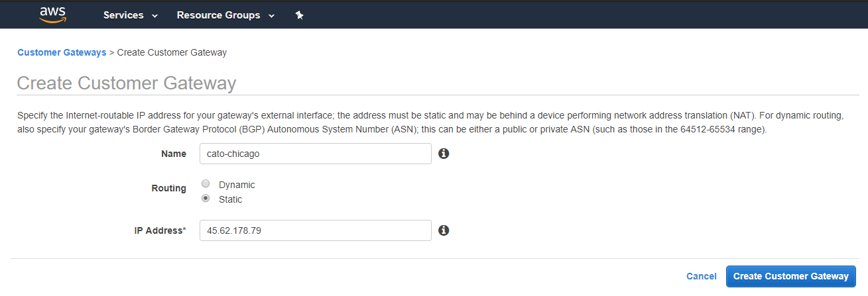Open the Resource Groups menu
Screen dimensions: 868x296
[x=218, y=15]
